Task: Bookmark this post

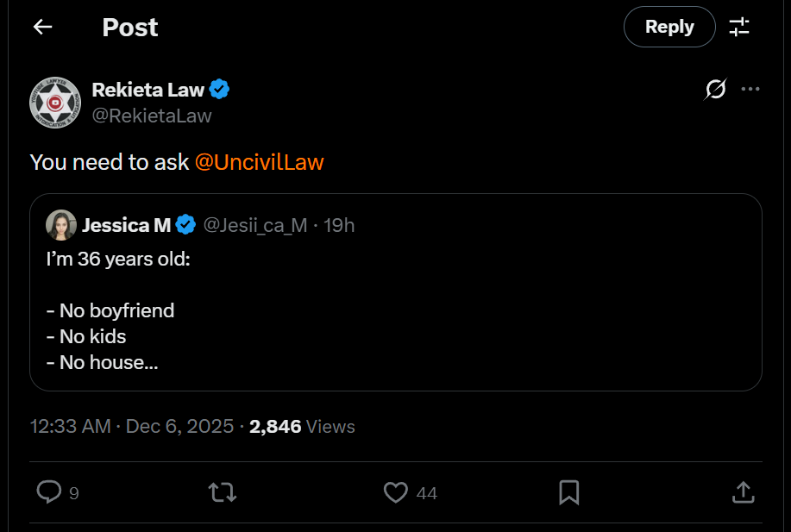Action: (569, 492)
